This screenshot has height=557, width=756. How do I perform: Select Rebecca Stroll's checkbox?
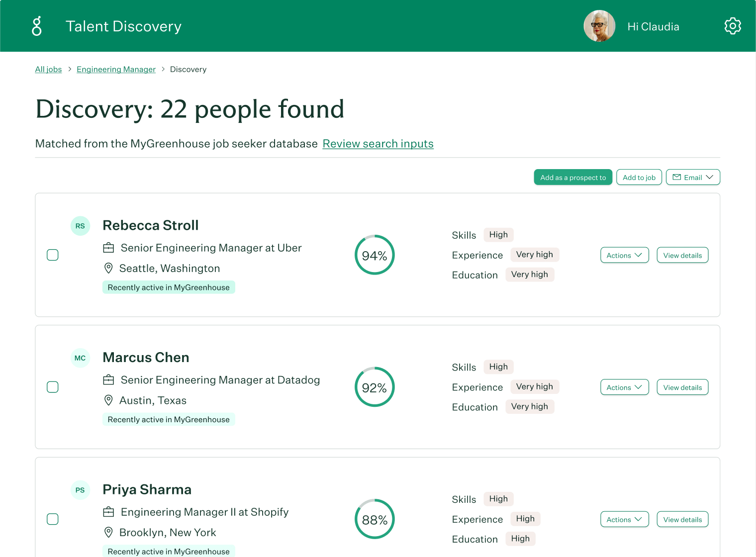click(53, 255)
